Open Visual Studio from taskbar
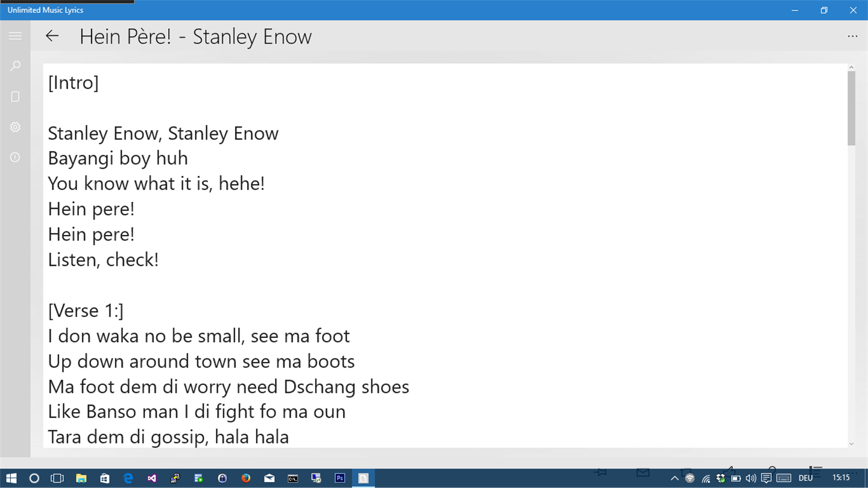 [x=151, y=478]
